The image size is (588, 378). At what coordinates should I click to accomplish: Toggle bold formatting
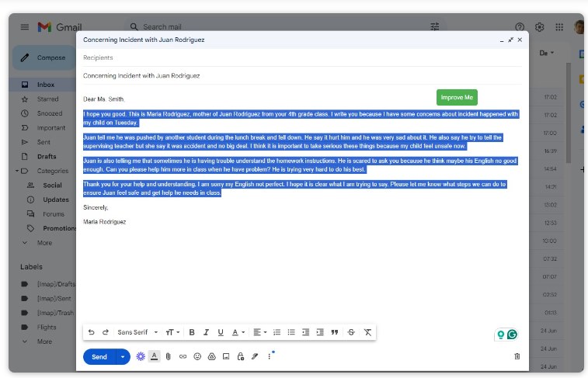(x=192, y=332)
